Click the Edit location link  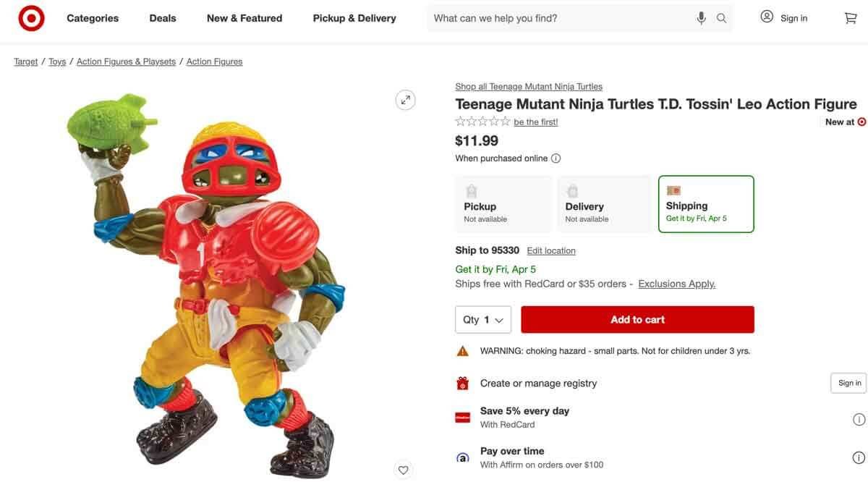(x=551, y=251)
